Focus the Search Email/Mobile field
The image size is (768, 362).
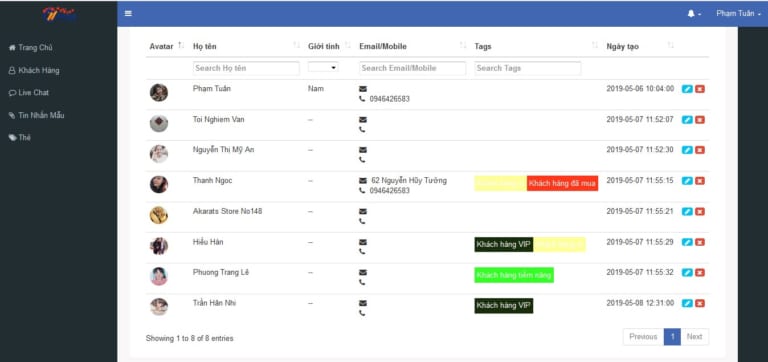412,68
